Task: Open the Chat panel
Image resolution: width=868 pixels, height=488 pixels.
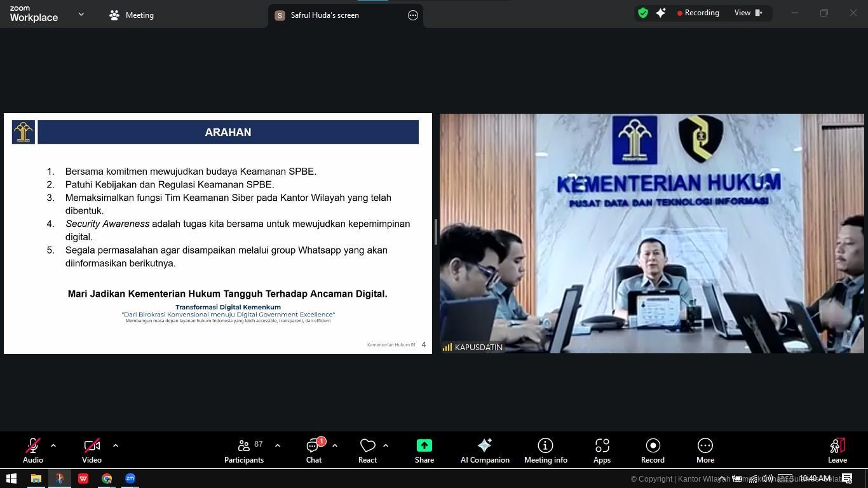Action: 313,449
